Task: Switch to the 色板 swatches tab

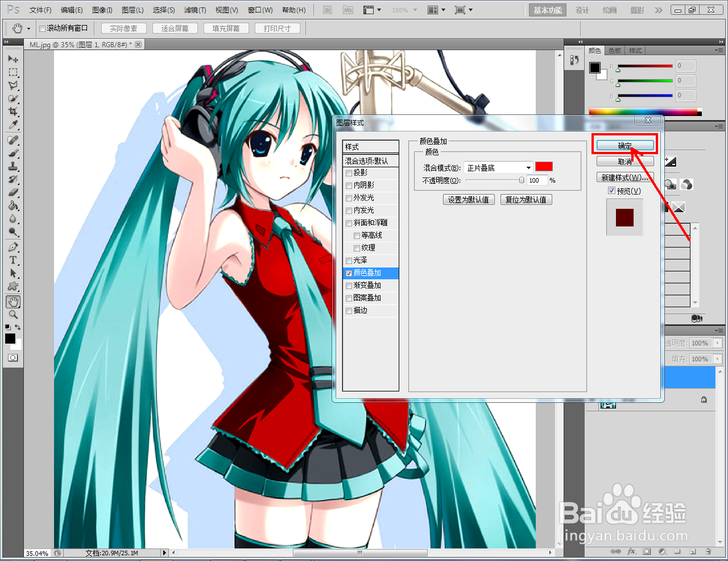Action: click(x=615, y=51)
